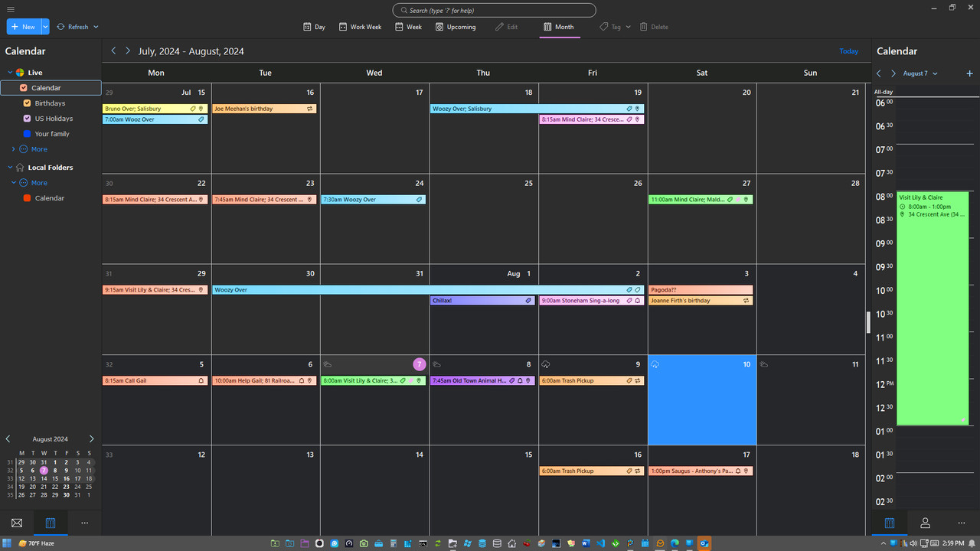Select the Calendar icon in bottom-left sidebar
This screenshot has height=551, width=980.
point(51,523)
